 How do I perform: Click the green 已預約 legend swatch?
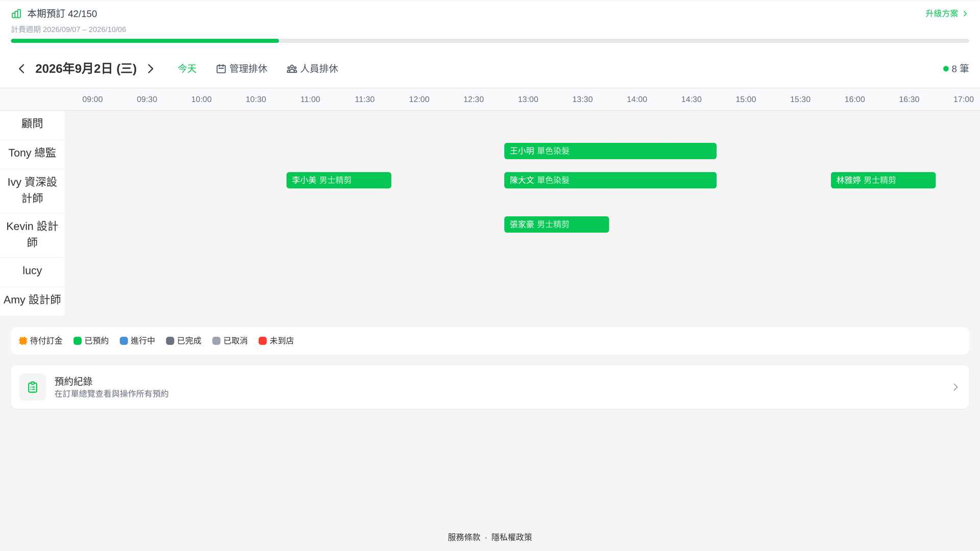(x=78, y=341)
